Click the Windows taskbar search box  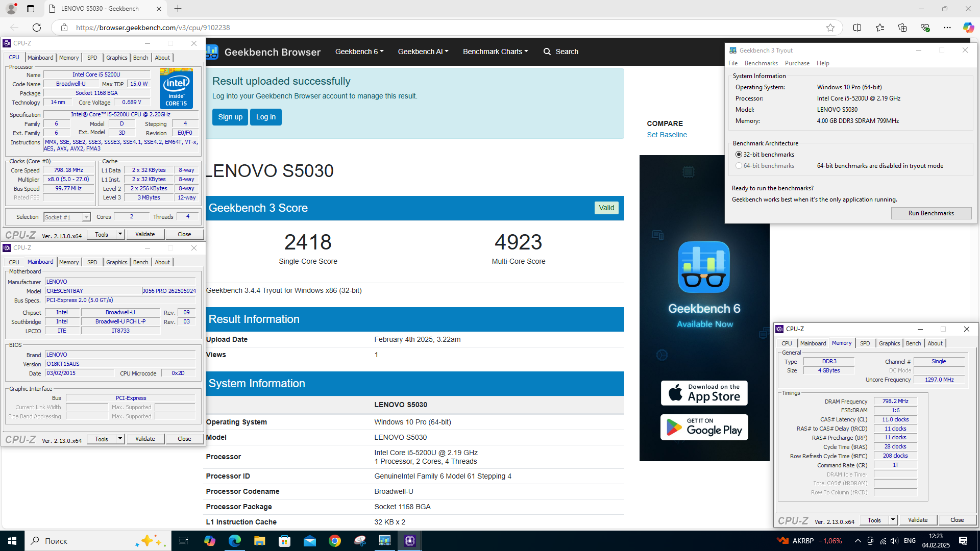click(97, 541)
